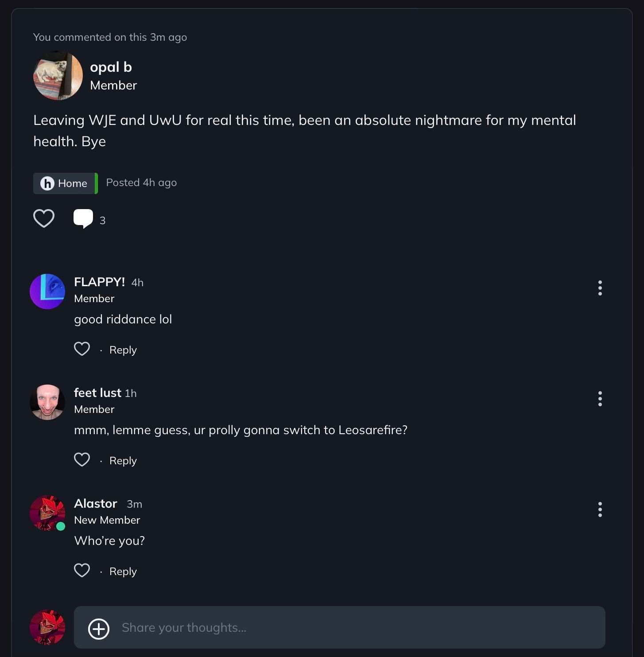
Task: Open more options for Alastor's comment
Action: tap(600, 509)
